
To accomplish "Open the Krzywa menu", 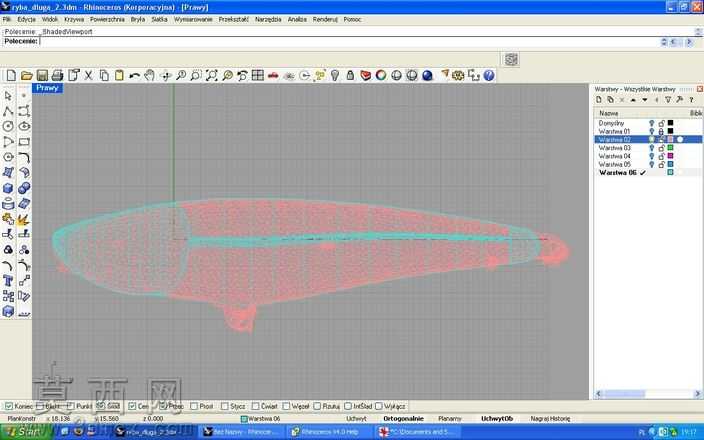I will (74, 19).
